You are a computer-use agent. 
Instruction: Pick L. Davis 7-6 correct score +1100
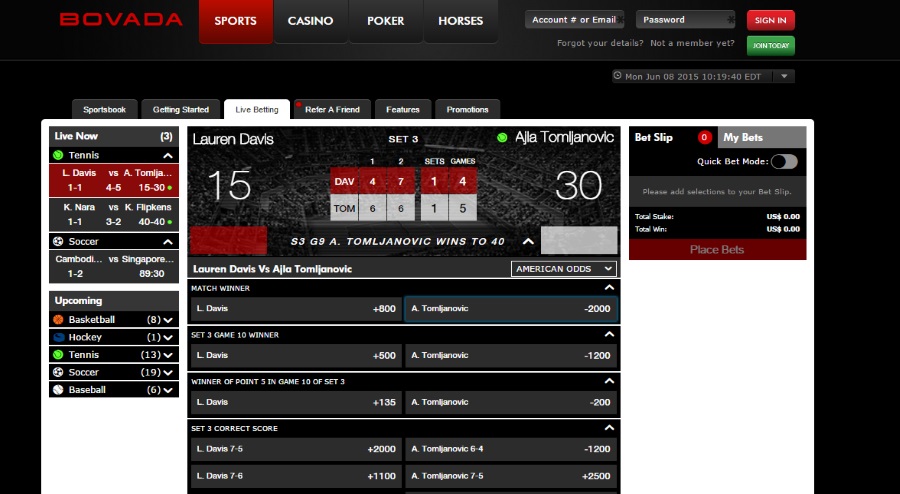click(x=296, y=476)
